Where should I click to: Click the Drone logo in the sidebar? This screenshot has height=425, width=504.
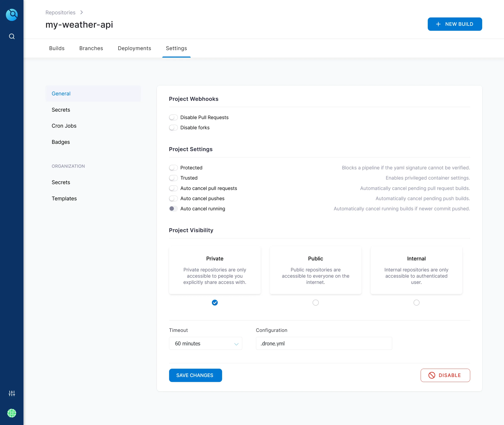pyautogui.click(x=12, y=15)
